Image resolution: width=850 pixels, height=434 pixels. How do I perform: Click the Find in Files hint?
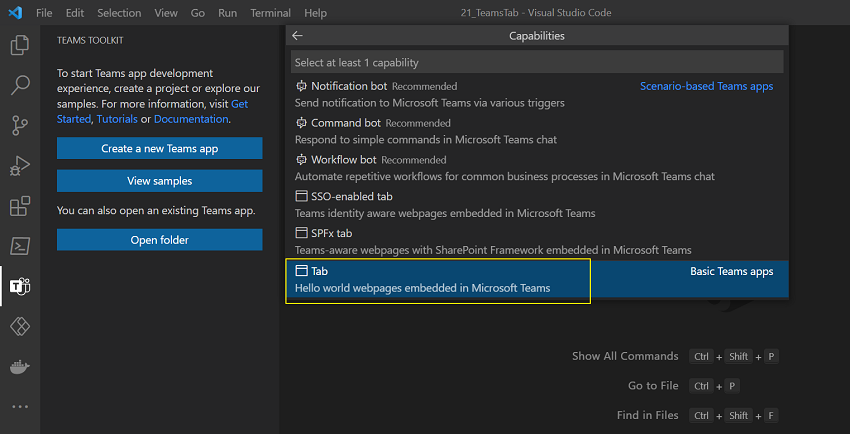647,416
